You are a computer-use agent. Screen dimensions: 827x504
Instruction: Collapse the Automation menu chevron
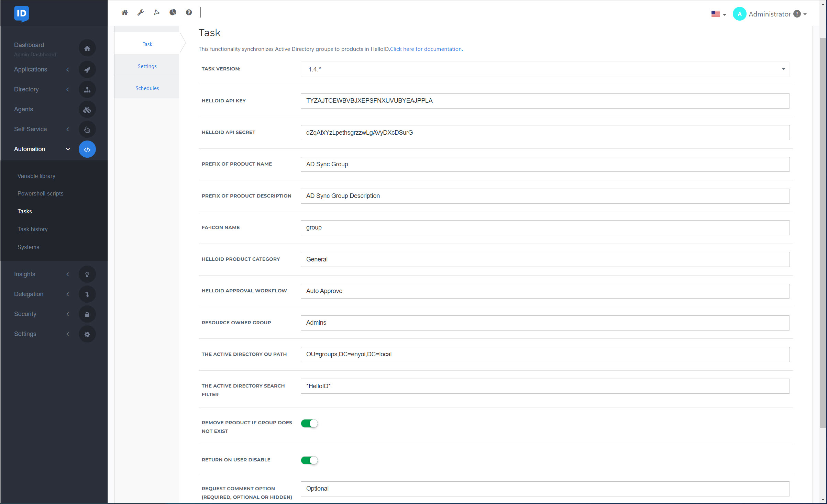pyautogui.click(x=68, y=149)
